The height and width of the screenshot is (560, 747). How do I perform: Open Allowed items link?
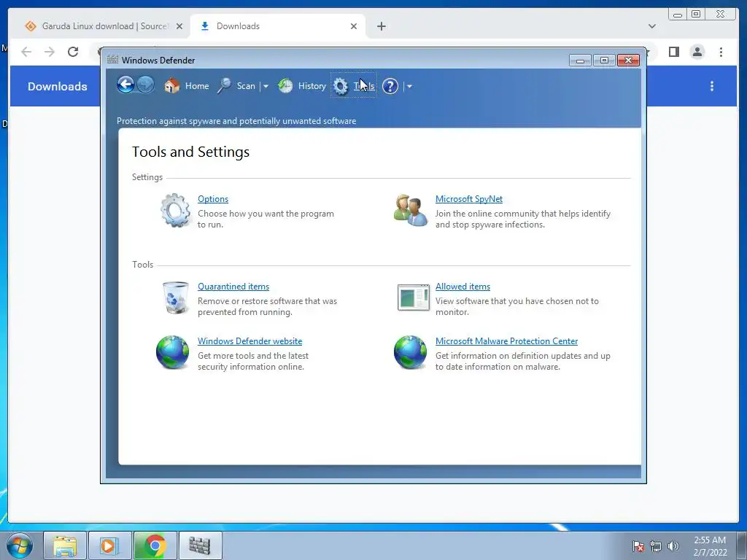point(462,287)
